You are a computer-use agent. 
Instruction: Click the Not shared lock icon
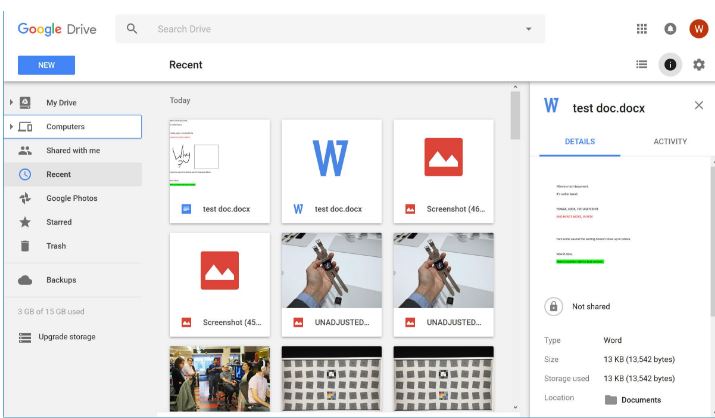(553, 306)
